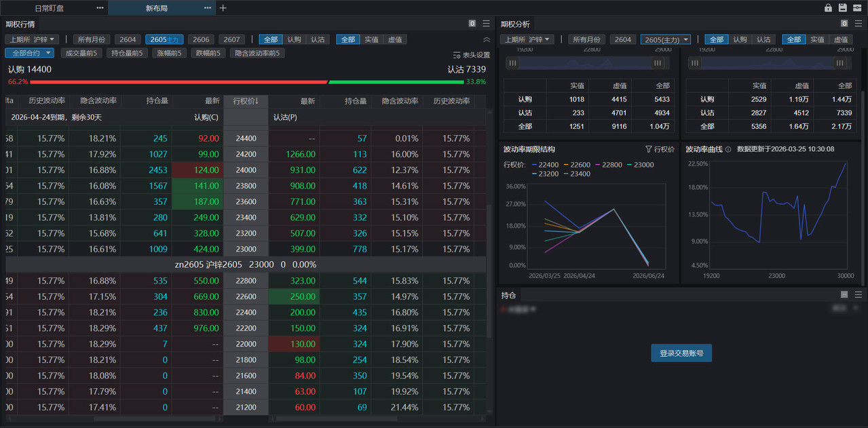This screenshot has height=428, width=868.
Task: Select 虚值 filter in 期权行情
Action: (x=395, y=39)
